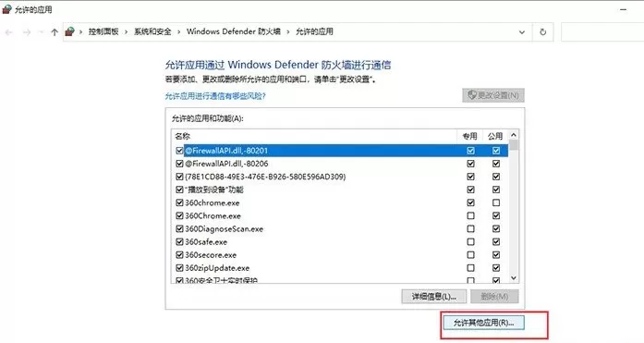Image resolution: width=644 pixels, height=343 pixels.
Task: Click the 专用 column header
Action: (x=470, y=136)
